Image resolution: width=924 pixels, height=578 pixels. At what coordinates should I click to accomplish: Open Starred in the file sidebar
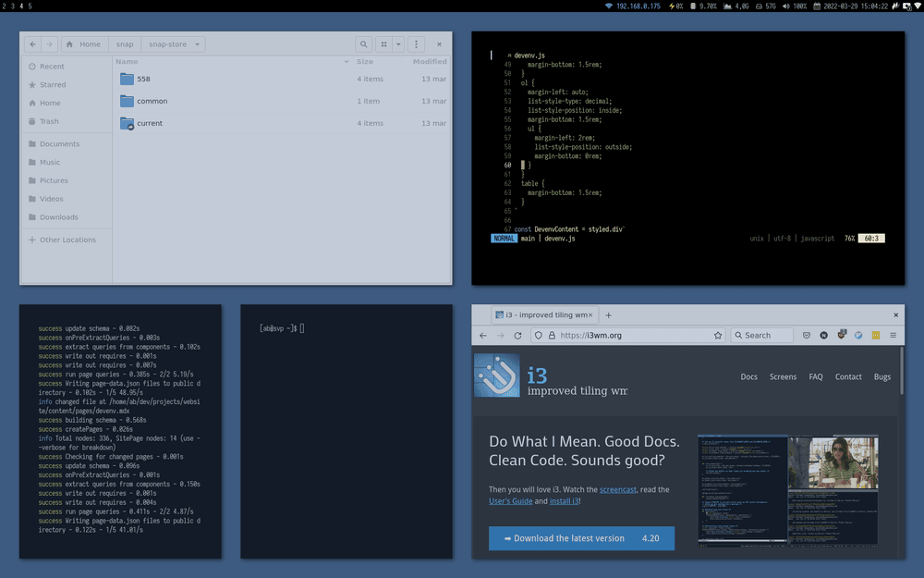tap(67, 85)
